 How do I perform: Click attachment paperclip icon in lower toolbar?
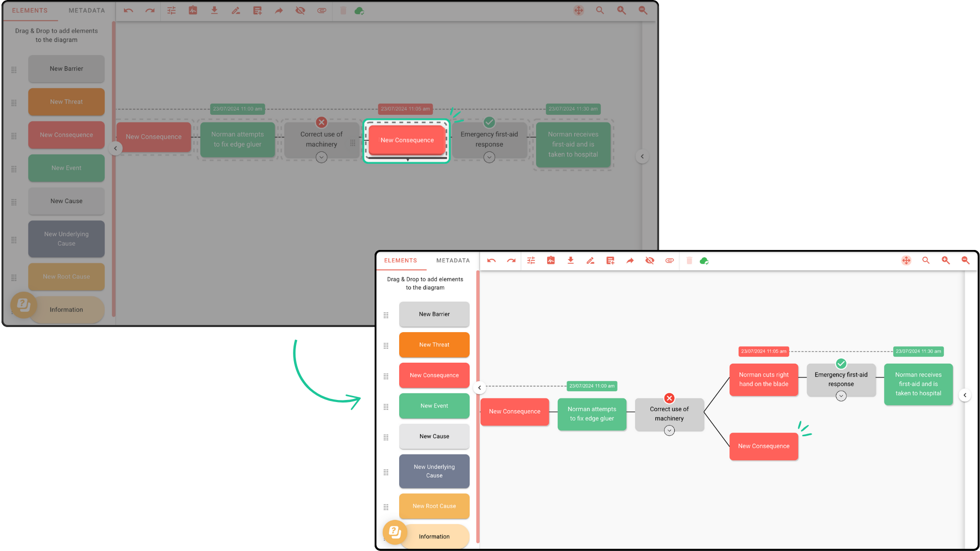(x=670, y=261)
